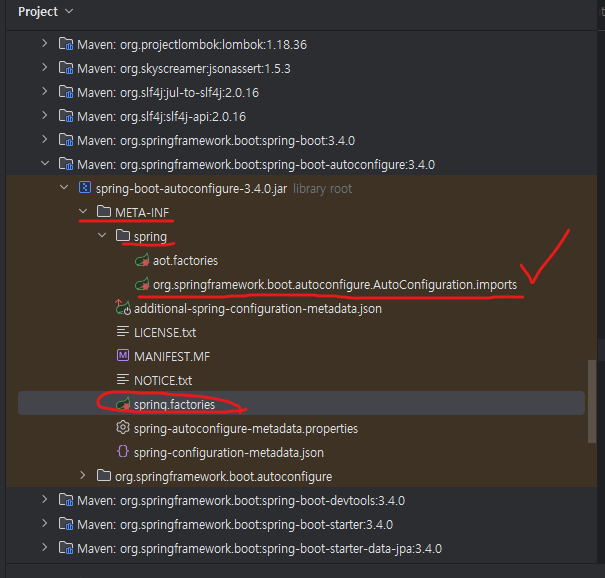Expand the spring-boot 3.4.0 library node
This screenshot has height=578, width=605.
pyautogui.click(x=45, y=139)
